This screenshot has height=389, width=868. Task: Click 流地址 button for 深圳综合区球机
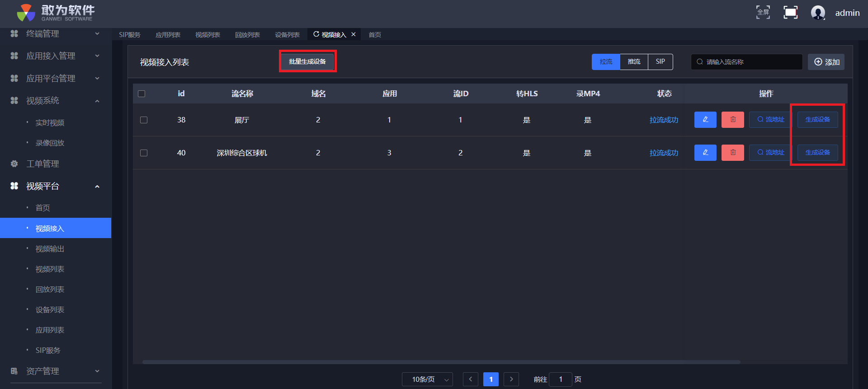point(770,153)
